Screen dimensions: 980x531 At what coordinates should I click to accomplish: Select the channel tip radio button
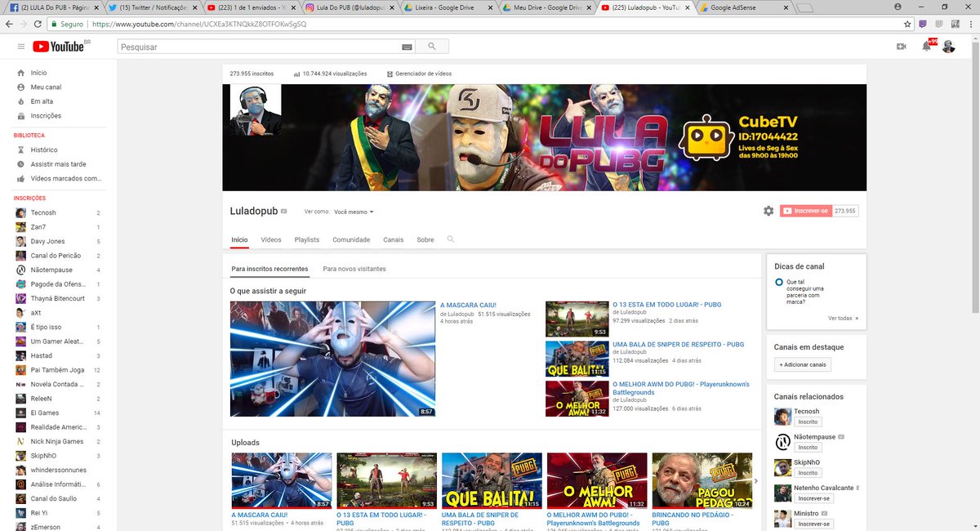(779, 283)
